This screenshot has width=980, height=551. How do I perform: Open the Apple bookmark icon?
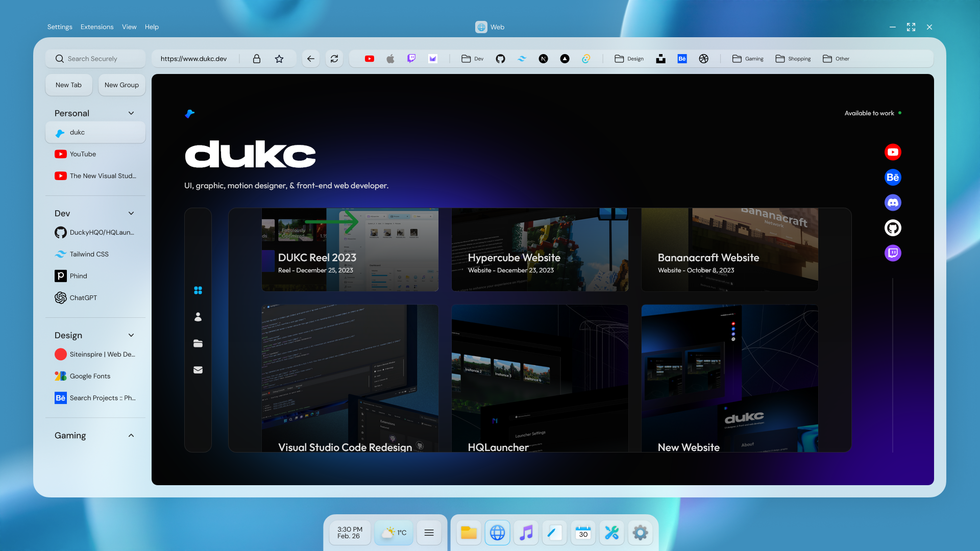click(390, 59)
